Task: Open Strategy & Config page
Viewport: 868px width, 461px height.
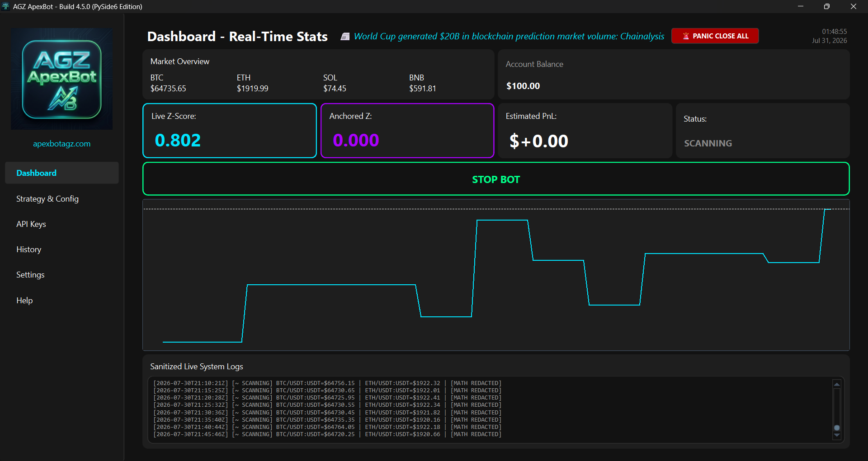Action: point(47,199)
